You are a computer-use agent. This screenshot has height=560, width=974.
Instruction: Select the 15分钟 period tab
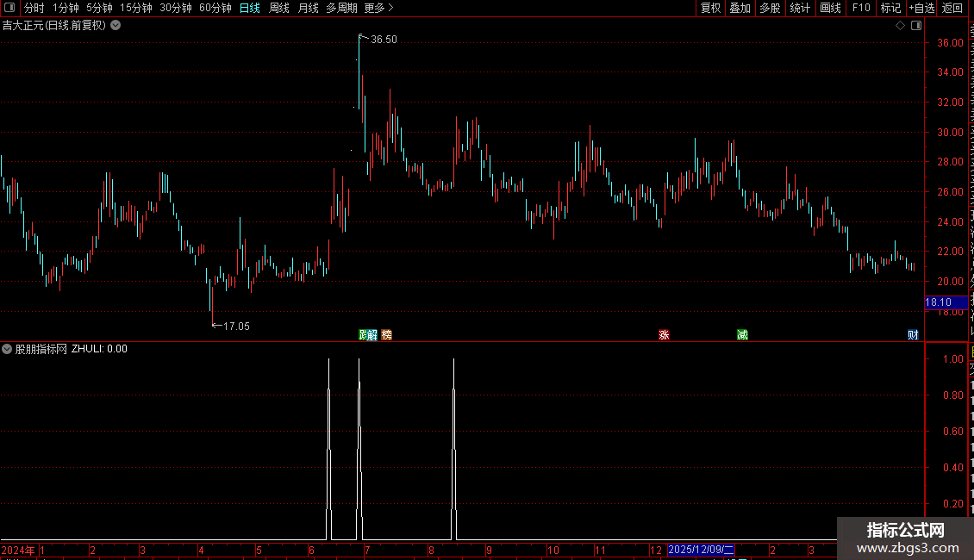click(x=136, y=8)
